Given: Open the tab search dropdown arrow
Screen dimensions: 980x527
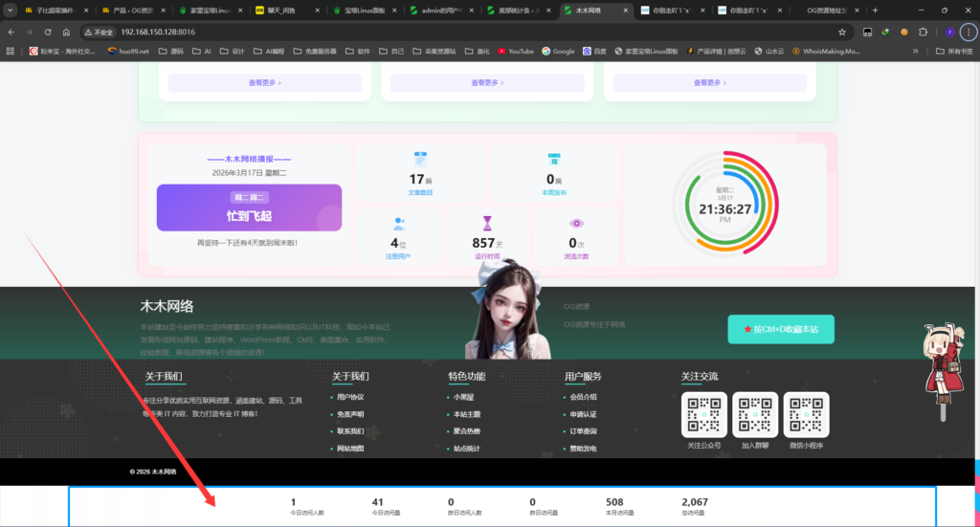Looking at the screenshot, I should click(x=10, y=10).
